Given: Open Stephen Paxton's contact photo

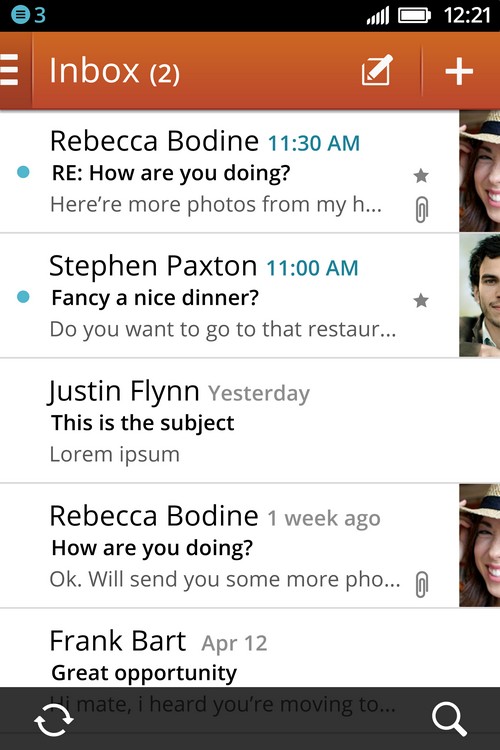Looking at the screenshot, I should tap(479, 296).
